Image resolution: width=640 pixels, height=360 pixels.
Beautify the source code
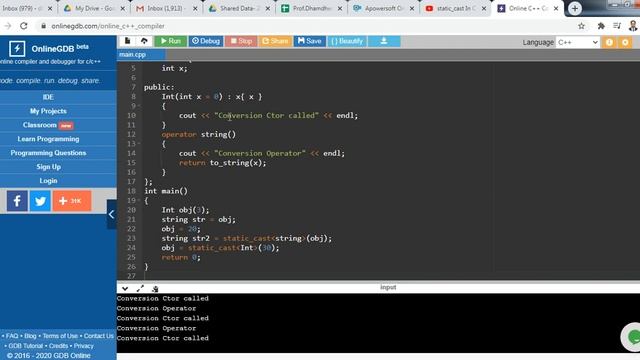tap(347, 41)
